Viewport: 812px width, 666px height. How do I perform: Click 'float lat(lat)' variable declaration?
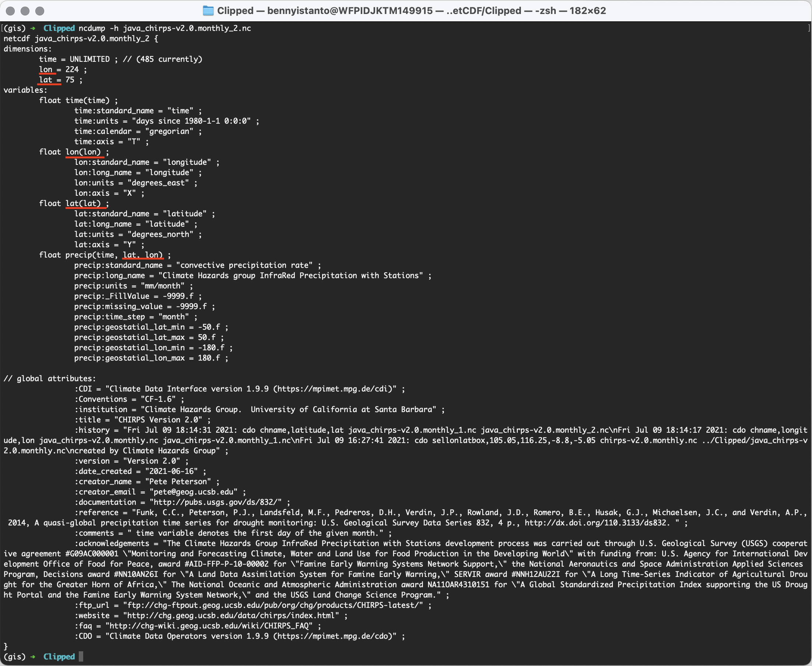(74, 203)
